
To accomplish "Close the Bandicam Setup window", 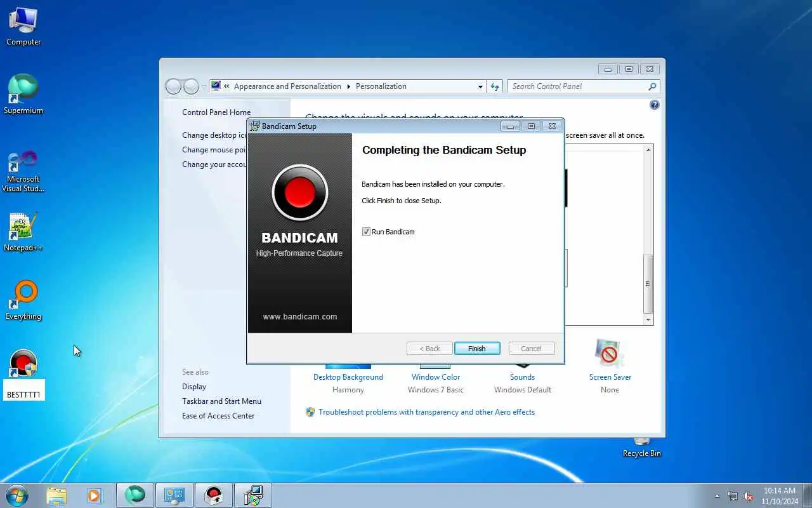I will [x=552, y=126].
